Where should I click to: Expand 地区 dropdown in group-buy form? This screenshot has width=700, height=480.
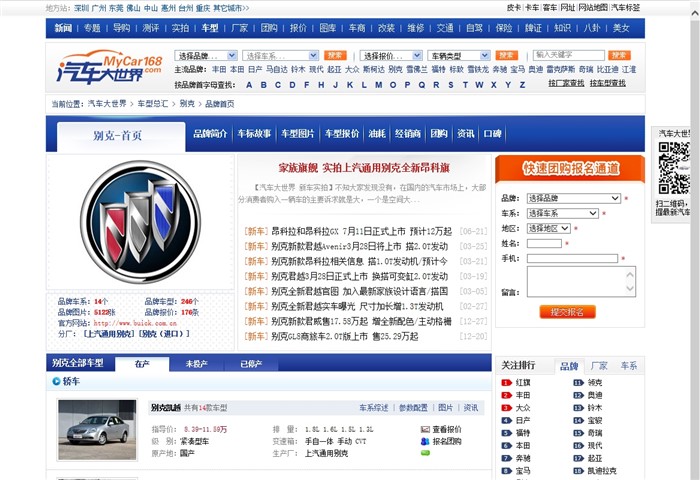pyautogui.click(x=549, y=228)
